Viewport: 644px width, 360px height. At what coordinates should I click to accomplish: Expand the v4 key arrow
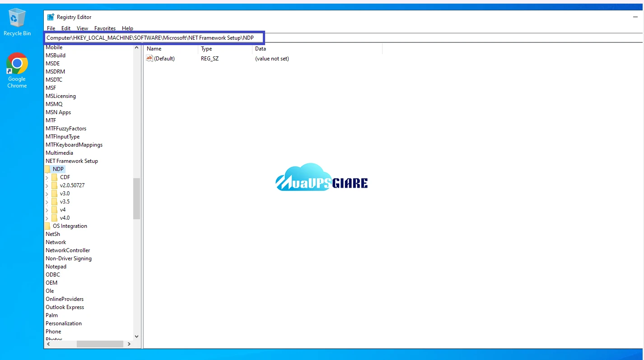[47, 209]
